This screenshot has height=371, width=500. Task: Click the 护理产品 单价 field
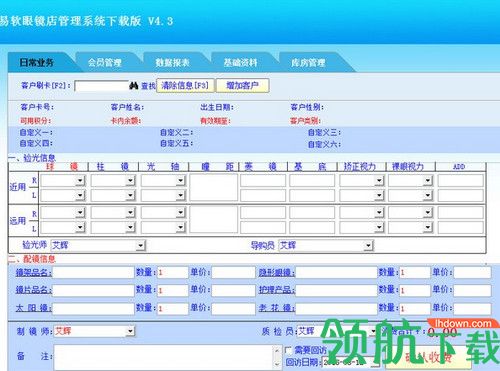pos(472,290)
